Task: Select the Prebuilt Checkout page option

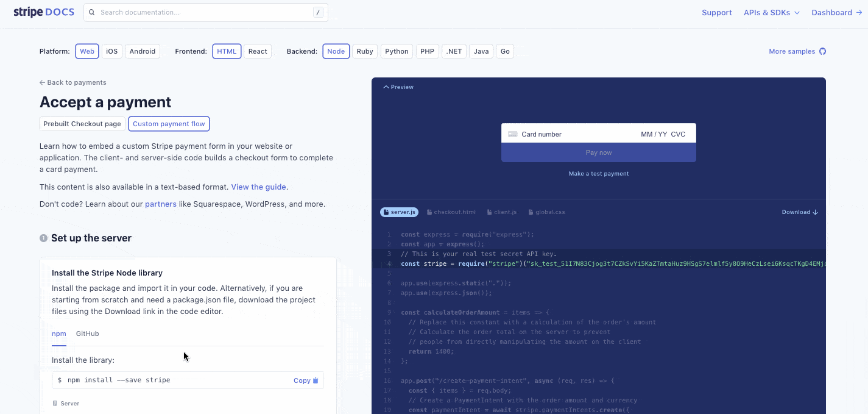Action: tap(82, 124)
